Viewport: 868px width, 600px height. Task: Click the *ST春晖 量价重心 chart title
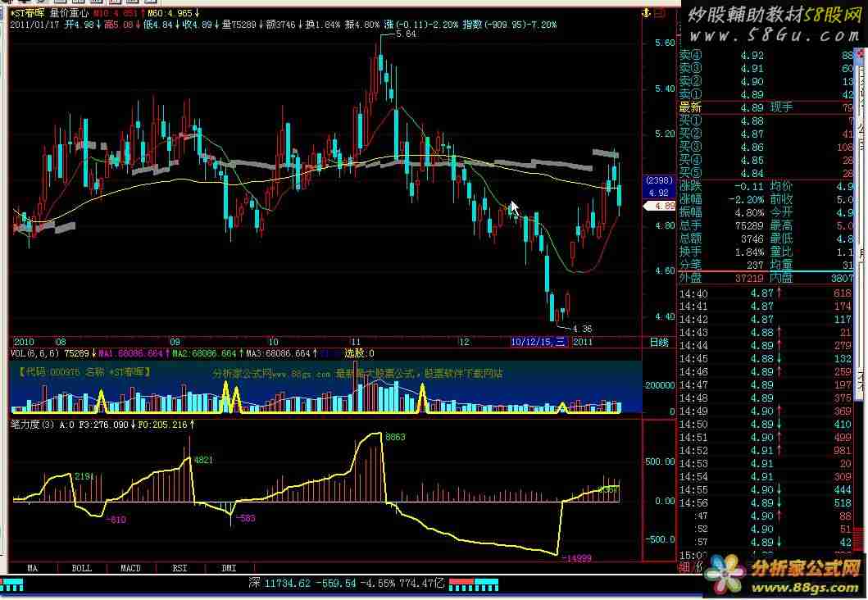coord(49,13)
